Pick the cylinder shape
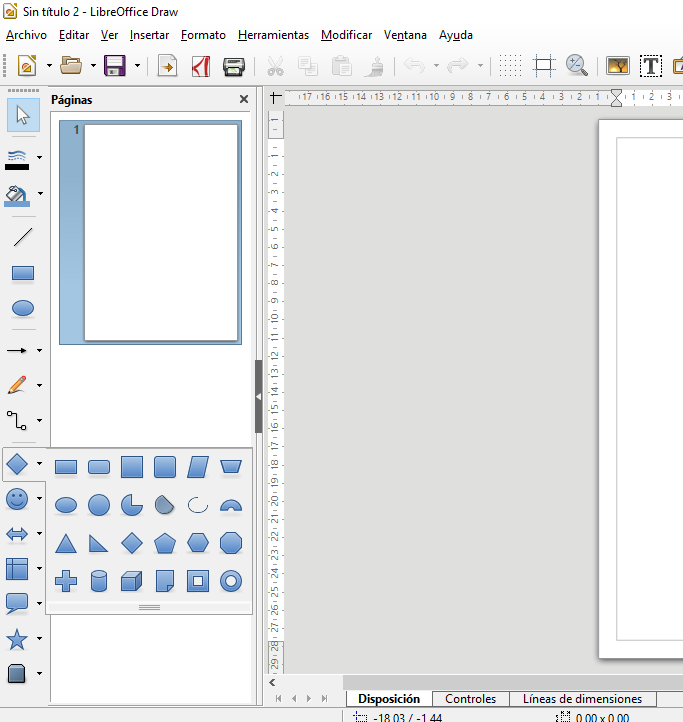This screenshot has height=722, width=683. click(99, 581)
